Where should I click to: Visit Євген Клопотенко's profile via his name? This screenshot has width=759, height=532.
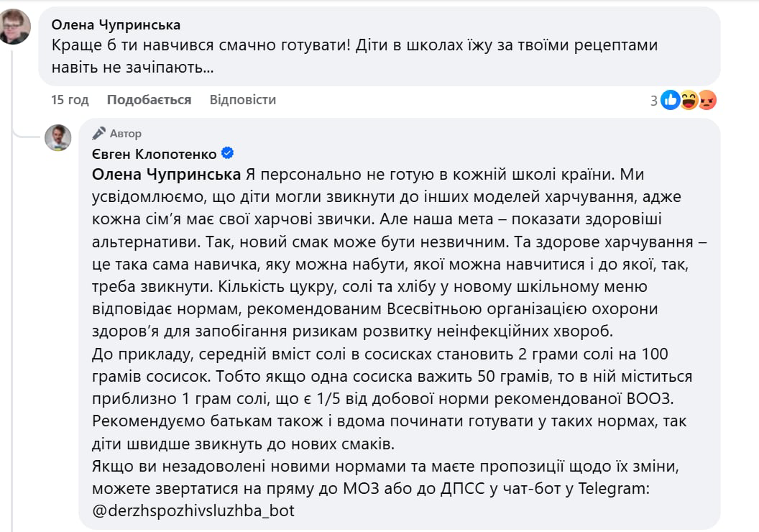click(155, 154)
